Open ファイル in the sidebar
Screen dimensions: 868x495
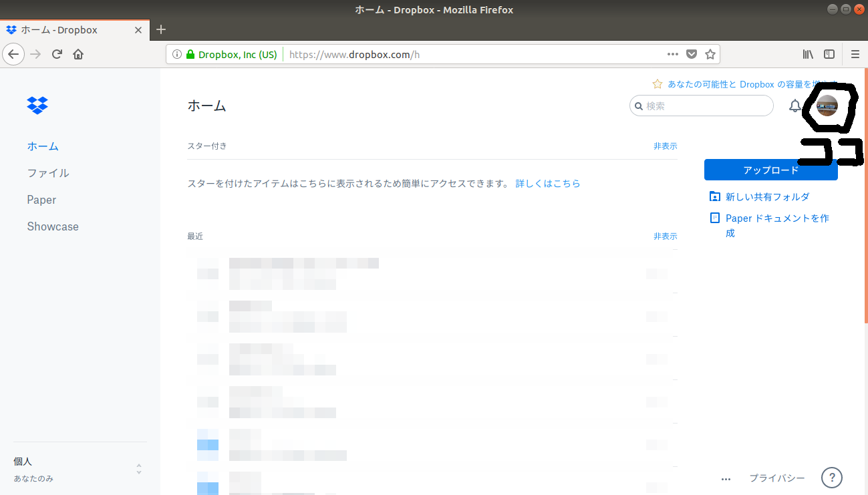pos(48,173)
